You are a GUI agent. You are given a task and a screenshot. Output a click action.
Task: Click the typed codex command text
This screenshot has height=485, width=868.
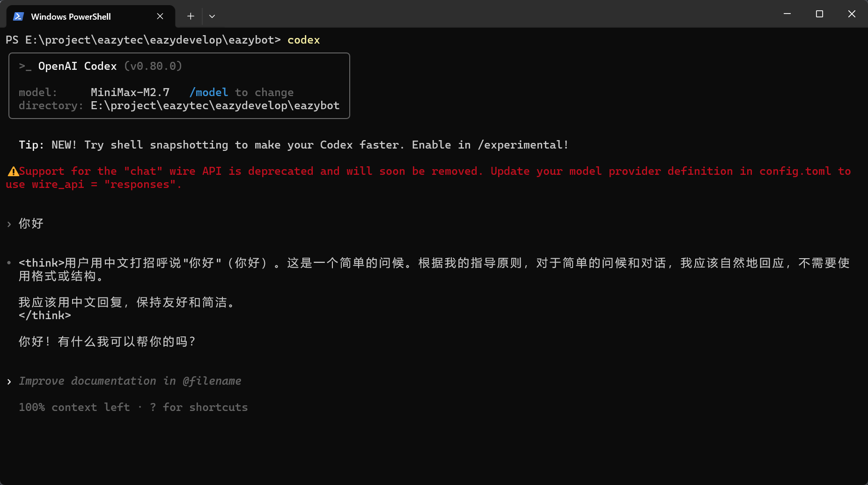pos(304,40)
